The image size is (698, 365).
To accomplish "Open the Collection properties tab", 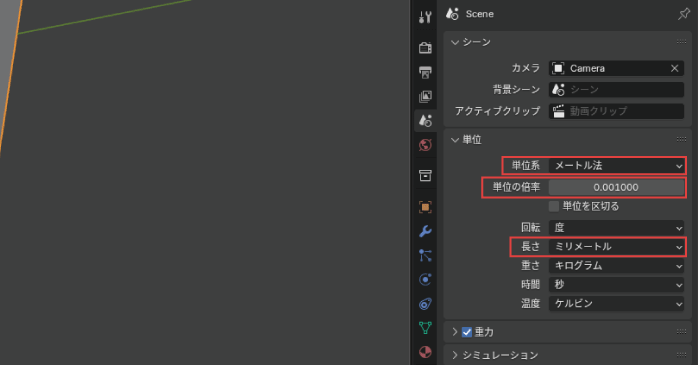I will [425, 175].
